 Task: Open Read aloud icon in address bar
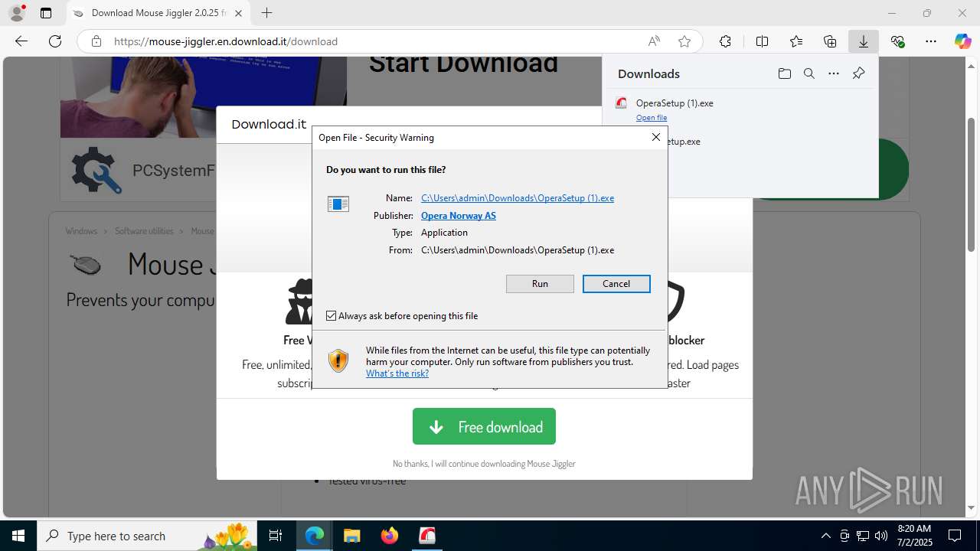coord(654,41)
